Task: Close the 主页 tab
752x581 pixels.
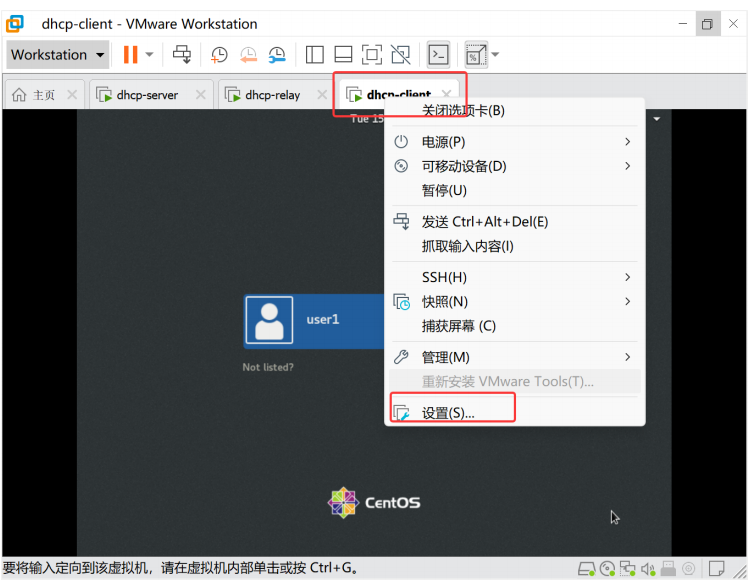Action: click(x=72, y=95)
